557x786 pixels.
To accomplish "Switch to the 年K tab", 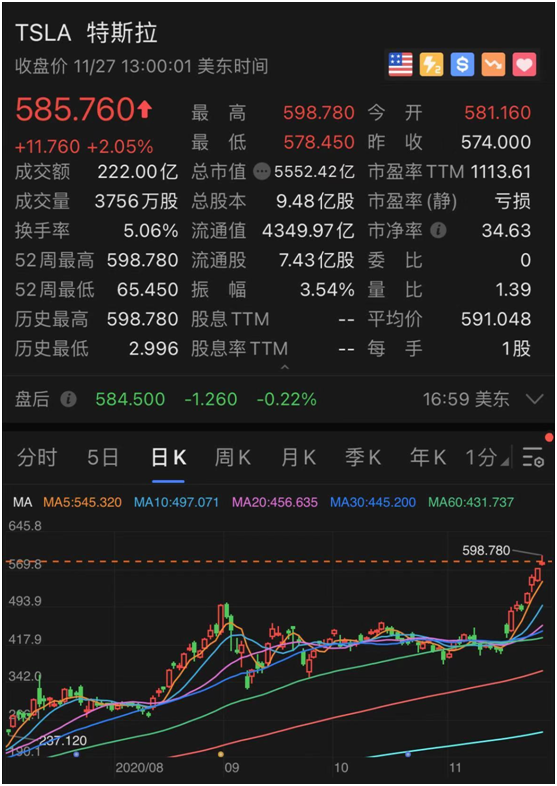I will 428,457.
